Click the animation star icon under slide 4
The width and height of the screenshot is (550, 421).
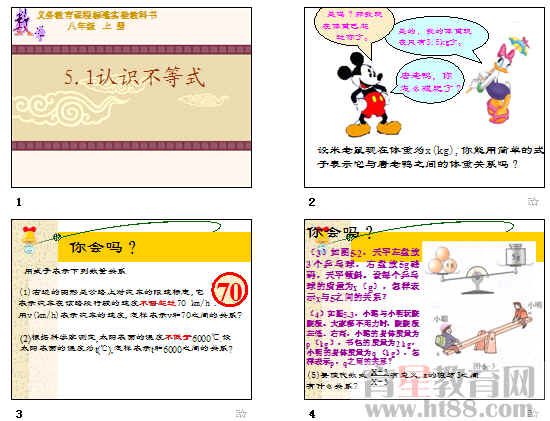(534, 413)
